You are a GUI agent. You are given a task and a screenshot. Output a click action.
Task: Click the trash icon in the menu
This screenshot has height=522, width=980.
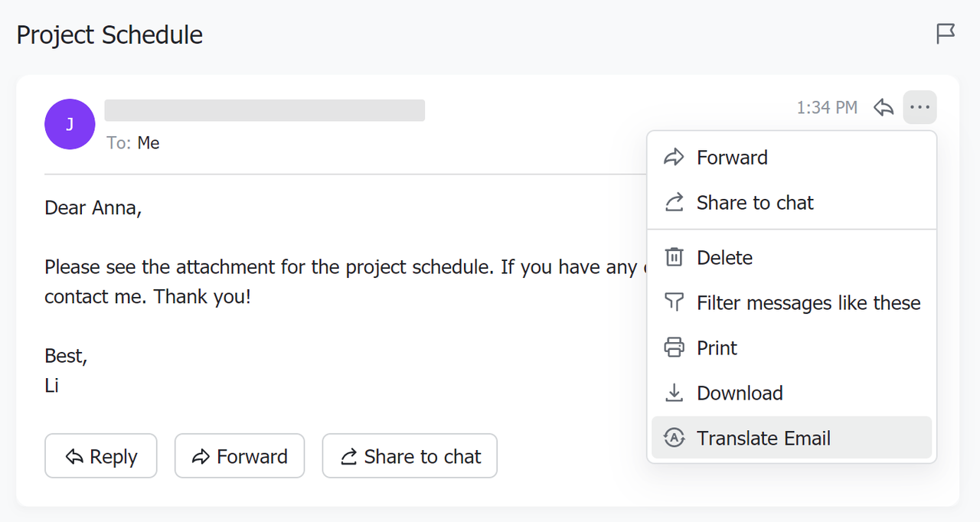tap(674, 257)
